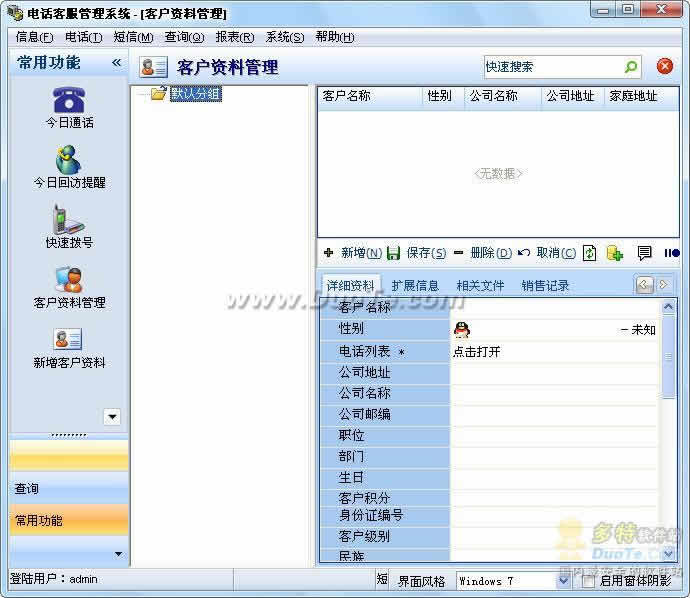This screenshot has width=690, height=598.
Task: Close the panel with the red X
Action: tap(664, 67)
